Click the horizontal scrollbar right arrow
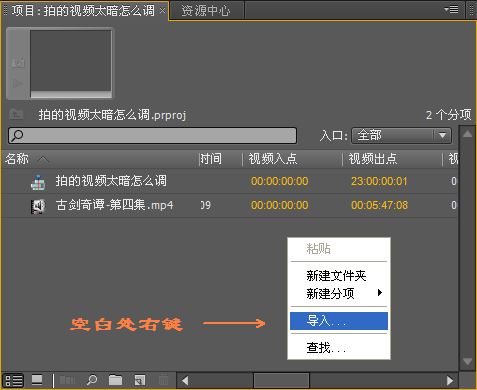Screen dimensions: 477x390 pos(450,380)
